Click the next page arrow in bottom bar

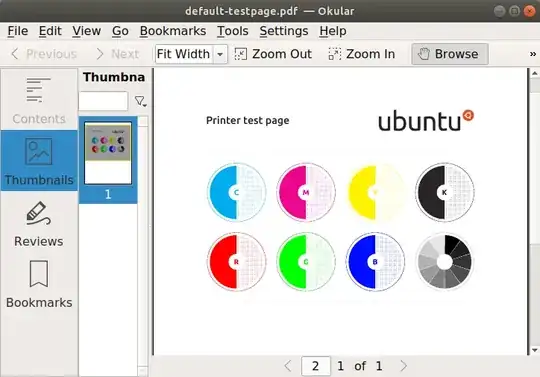404,366
